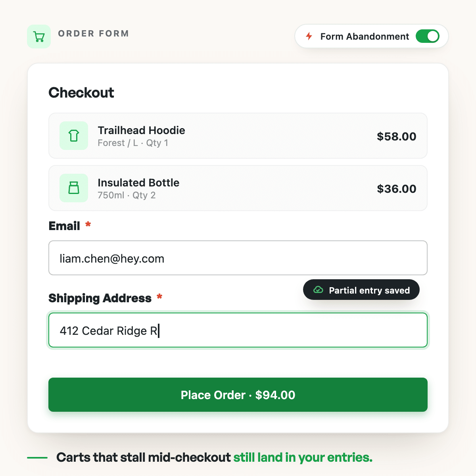476x476 pixels.
Task: Turn off the Form Abandonment toggle
Action: click(427, 36)
